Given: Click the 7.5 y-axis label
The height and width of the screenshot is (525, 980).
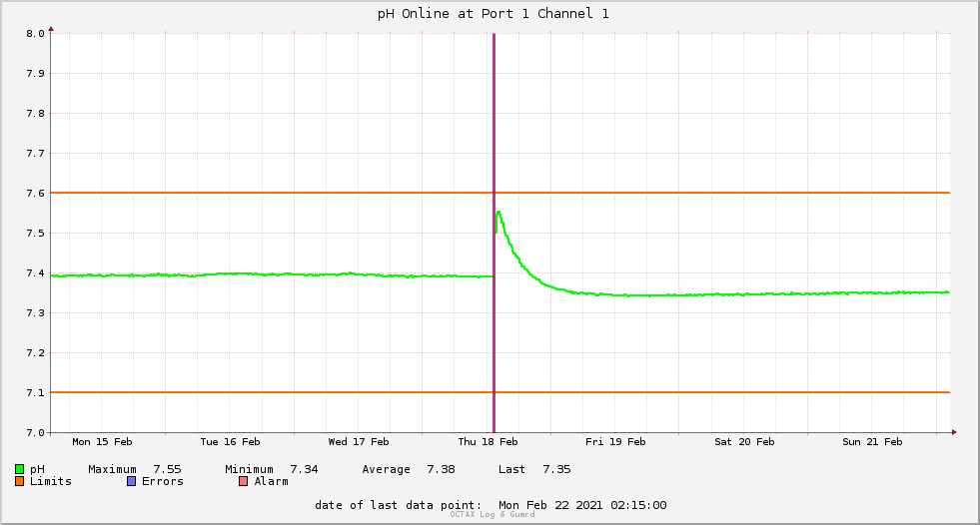Looking at the screenshot, I should click(x=36, y=234).
